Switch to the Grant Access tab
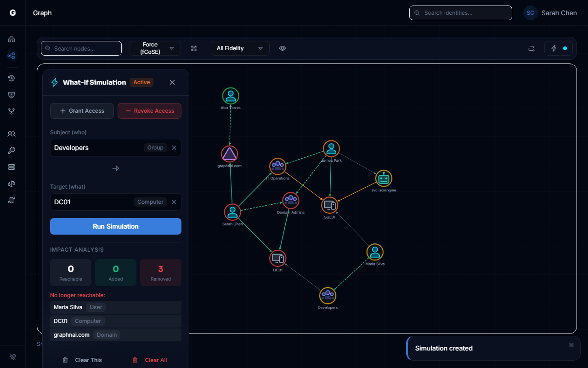This screenshot has height=368, width=588. point(82,110)
